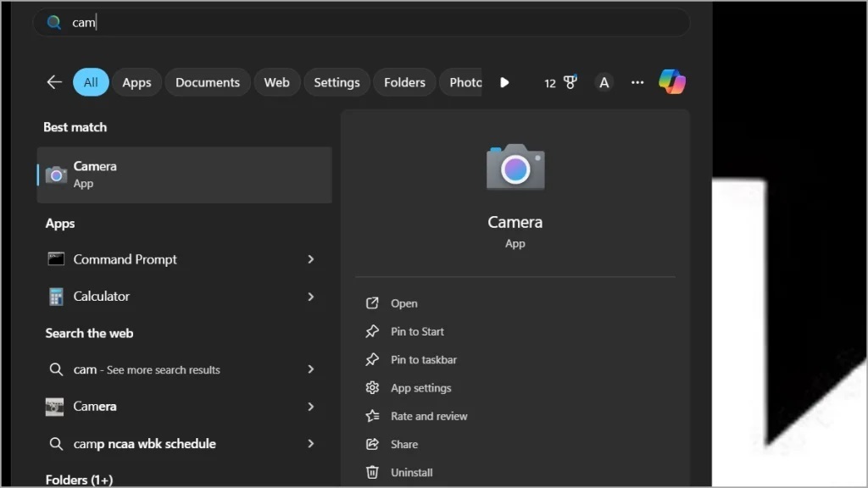
Task: Click the search magnifier icon
Action: [x=55, y=21]
